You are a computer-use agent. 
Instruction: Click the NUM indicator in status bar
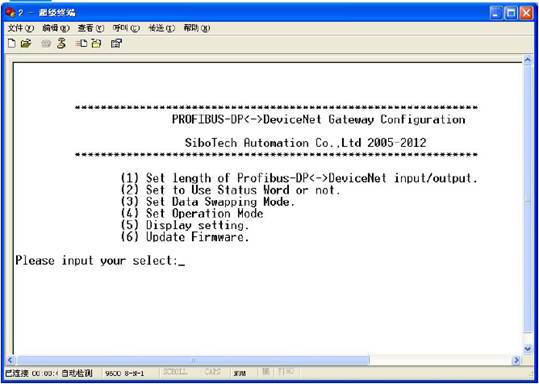239,373
